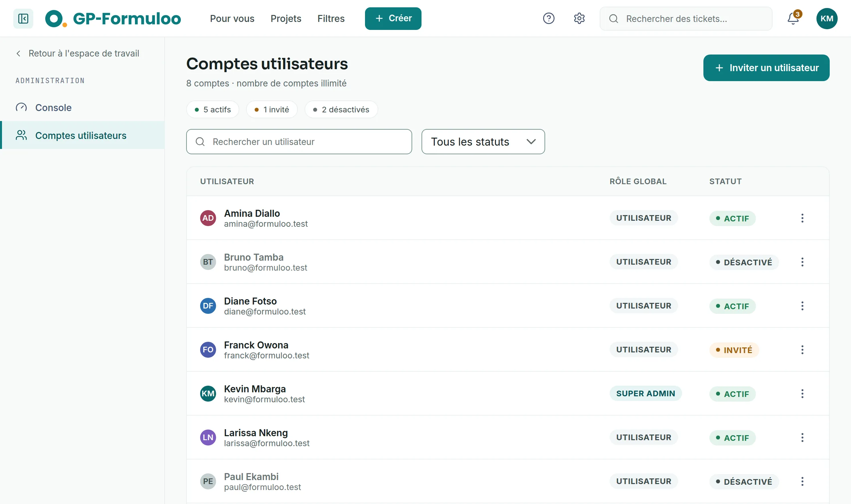Click Franck Owona's Invité status badge
Screen dimensions: 851x504
[734, 350]
